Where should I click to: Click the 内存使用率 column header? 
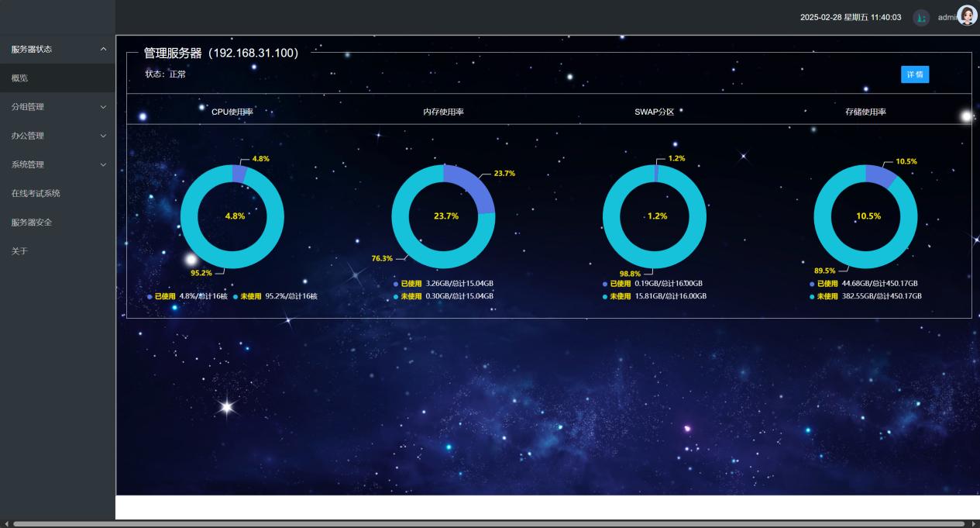(444, 112)
